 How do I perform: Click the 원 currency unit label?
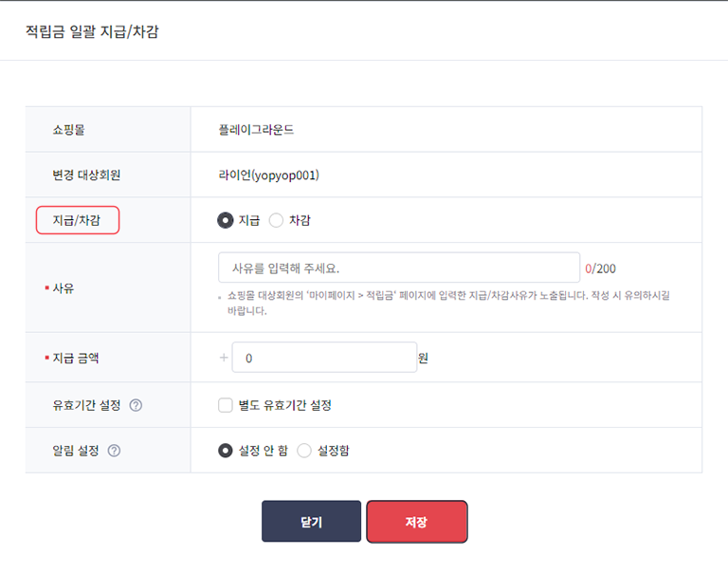pyautogui.click(x=423, y=358)
